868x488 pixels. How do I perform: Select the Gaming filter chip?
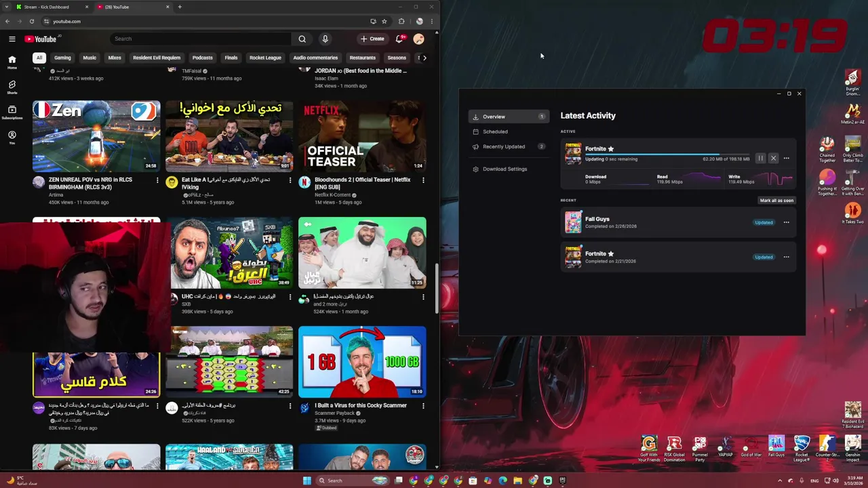(62, 58)
